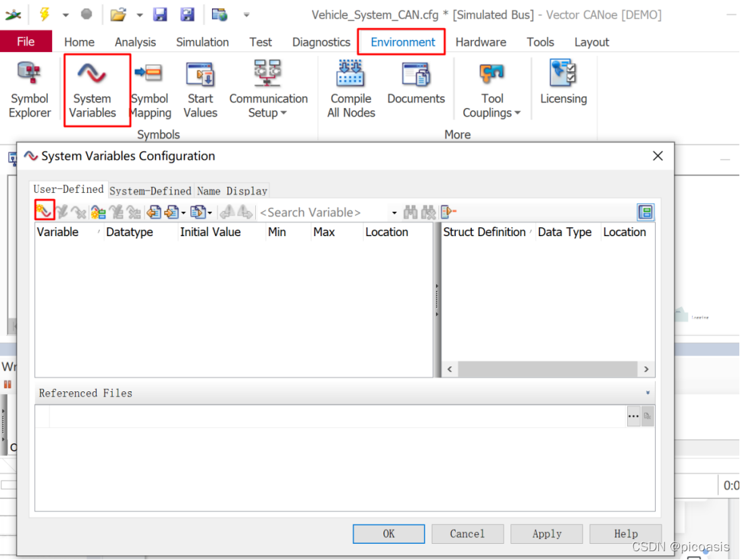The height and width of the screenshot is (560, 740).
Task: Click the Data Type column header
Action: [x=569, y=232]
